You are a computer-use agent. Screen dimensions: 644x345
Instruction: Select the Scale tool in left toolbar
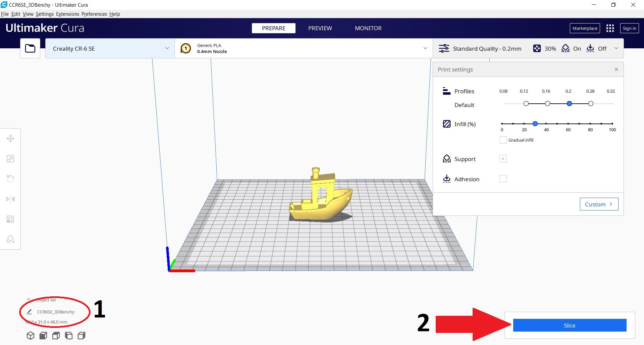(10, 159)
